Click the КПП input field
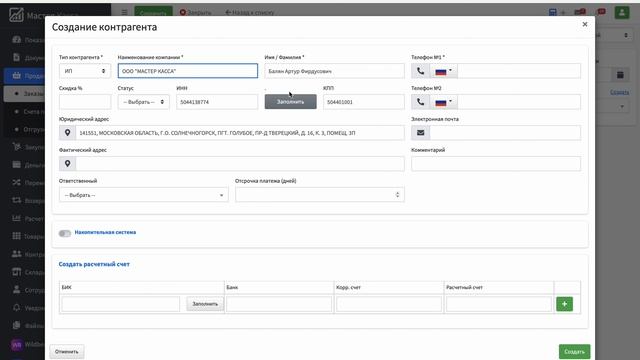 click(364, 102)
